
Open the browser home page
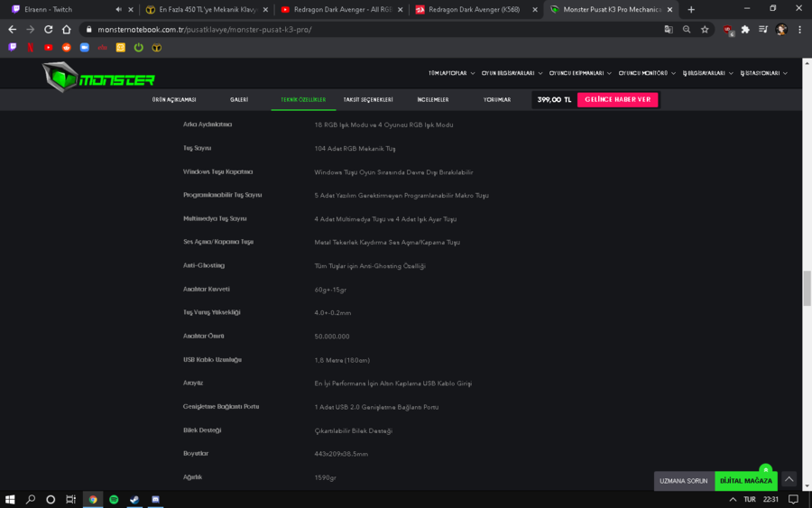tap(66, 30)
